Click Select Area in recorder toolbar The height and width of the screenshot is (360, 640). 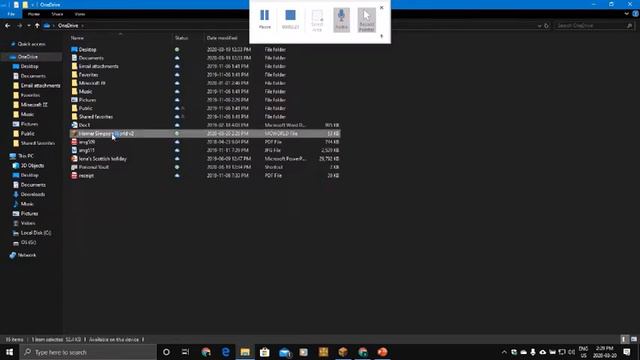click(317, 20)
